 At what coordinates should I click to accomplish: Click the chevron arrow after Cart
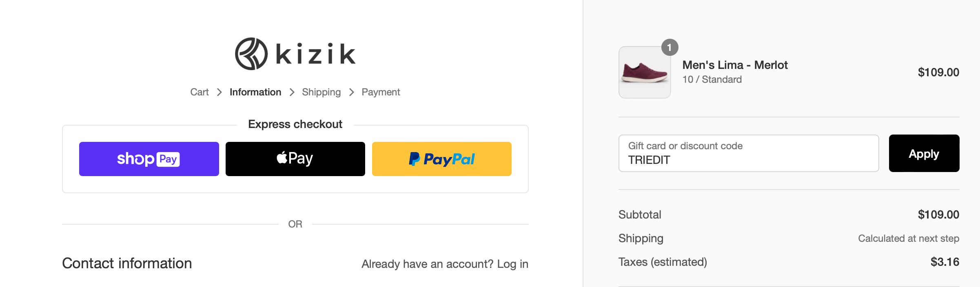point(220,92)
